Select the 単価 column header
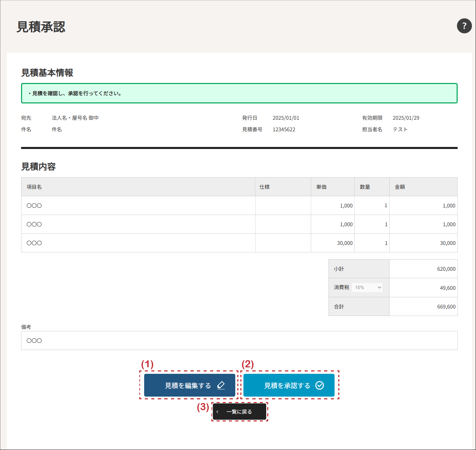This screenshot has height=450, width=476. click(x=321, y=187)
